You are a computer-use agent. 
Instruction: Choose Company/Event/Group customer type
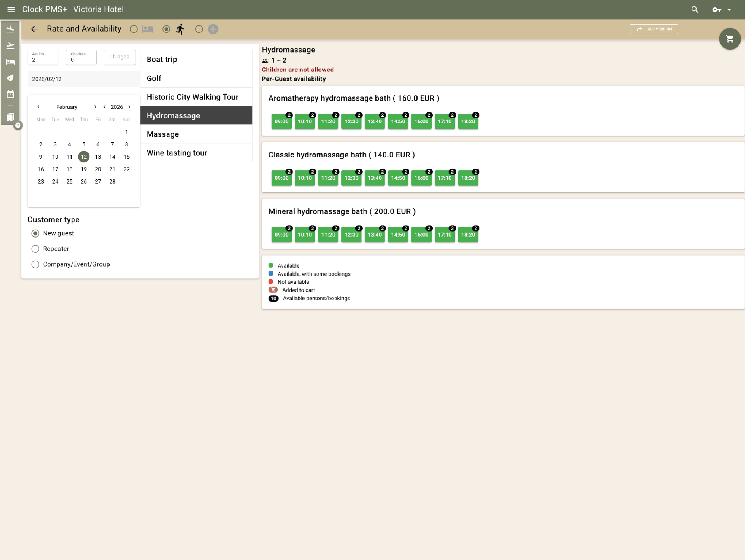coord(35,264)
